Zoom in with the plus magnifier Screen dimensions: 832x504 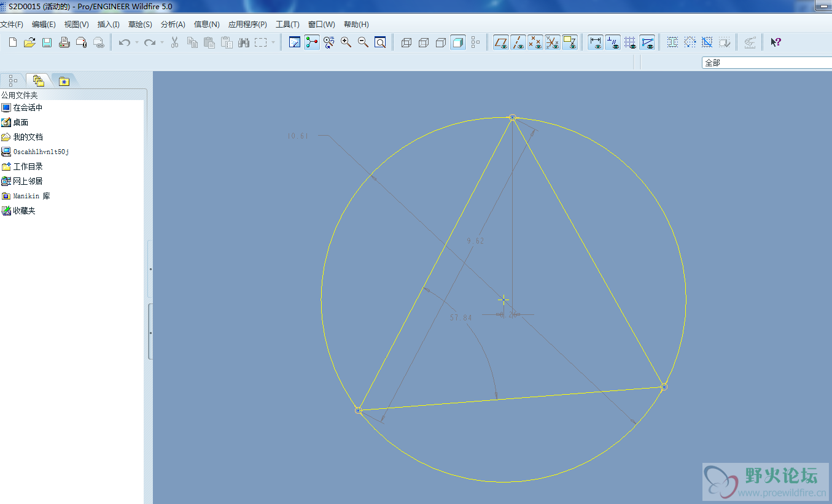[346, 42]
